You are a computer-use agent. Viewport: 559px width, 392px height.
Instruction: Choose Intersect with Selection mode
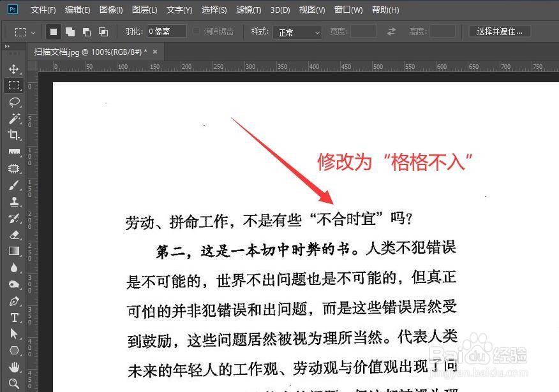[103, 32]
